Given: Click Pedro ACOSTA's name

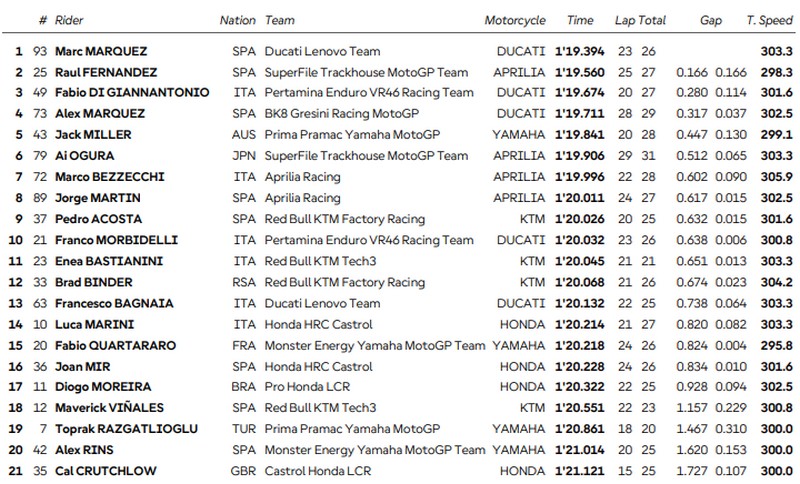Looking at the screenshot, I should pos(98,219).
